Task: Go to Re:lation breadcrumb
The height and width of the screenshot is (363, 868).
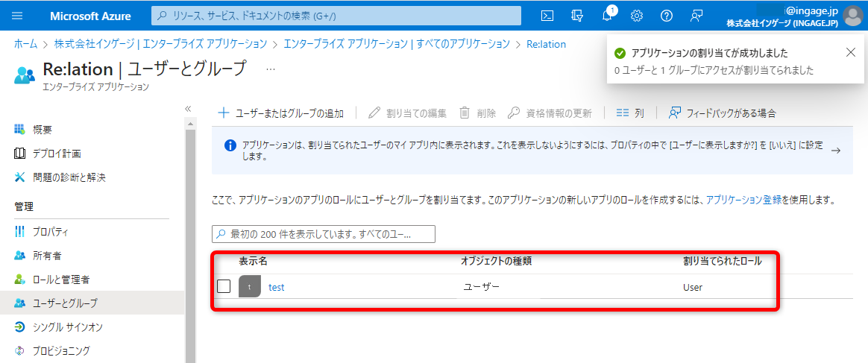Action: [546, 44]
